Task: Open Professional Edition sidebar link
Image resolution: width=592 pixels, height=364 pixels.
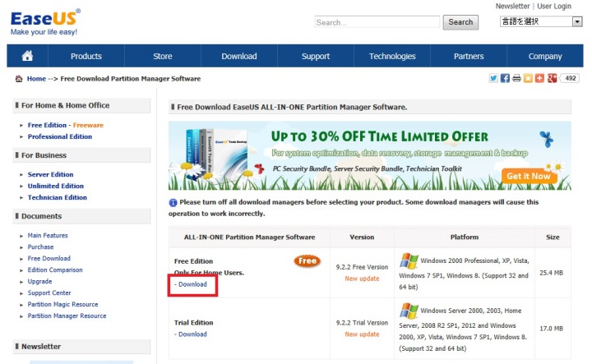Action: coord(60,136)
